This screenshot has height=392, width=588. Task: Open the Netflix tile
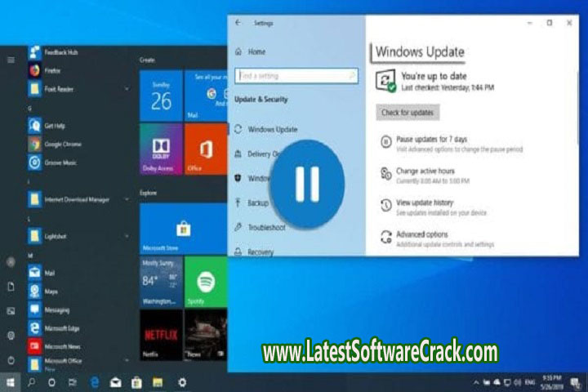point(161,334)
